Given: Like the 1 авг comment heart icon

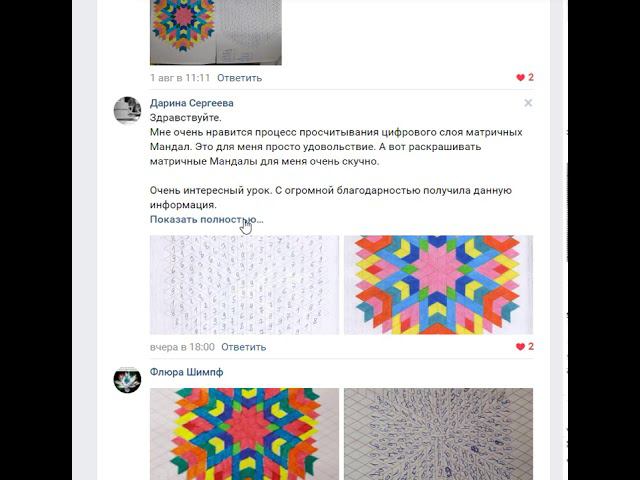Looking at the screenshot, I should click(520, 78).
